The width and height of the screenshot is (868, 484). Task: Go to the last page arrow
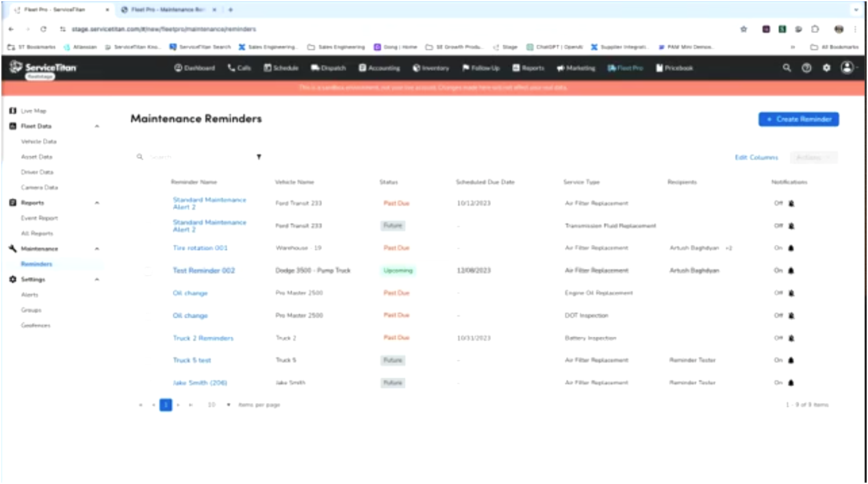point(190,405)
